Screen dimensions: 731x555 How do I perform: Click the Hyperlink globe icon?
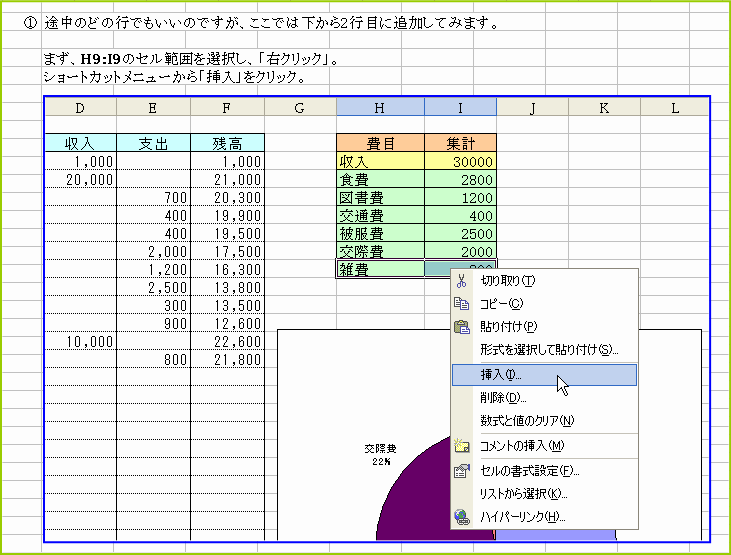coord(462,517)
